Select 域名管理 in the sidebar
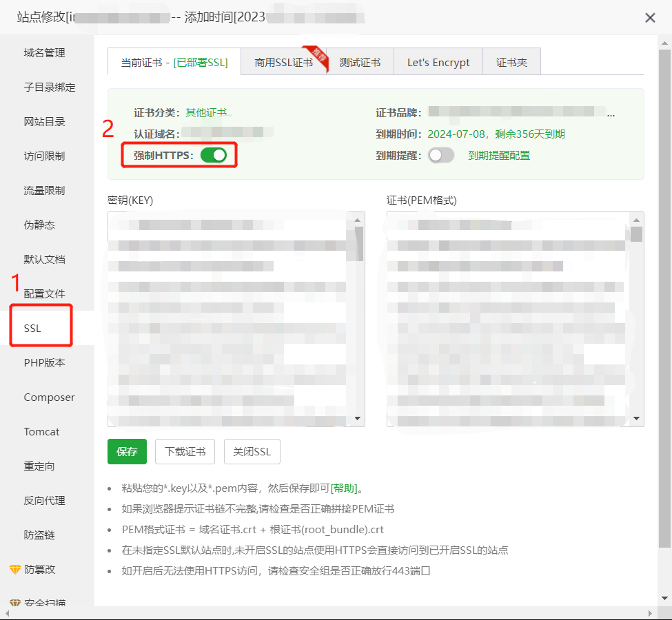The width and height of the screenshot is (672, 620). coord(45,53)
